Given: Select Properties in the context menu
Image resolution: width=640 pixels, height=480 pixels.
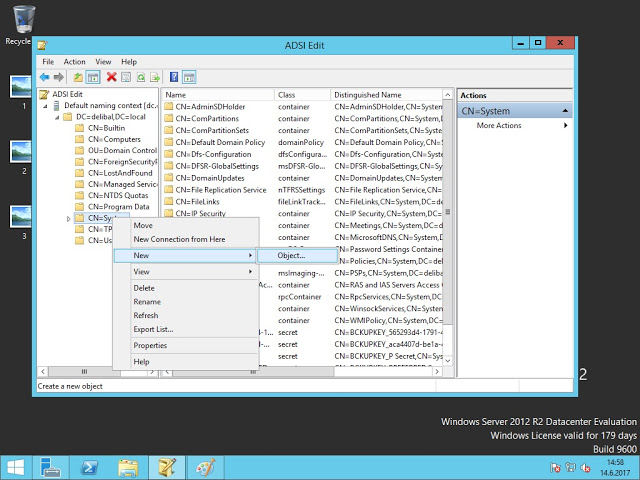Looking at the screenshot, I should (x=150, y=345).
